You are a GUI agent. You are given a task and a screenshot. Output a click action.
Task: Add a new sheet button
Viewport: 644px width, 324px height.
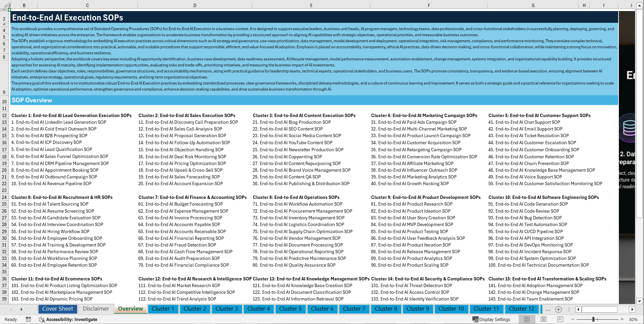coord(558,309)
